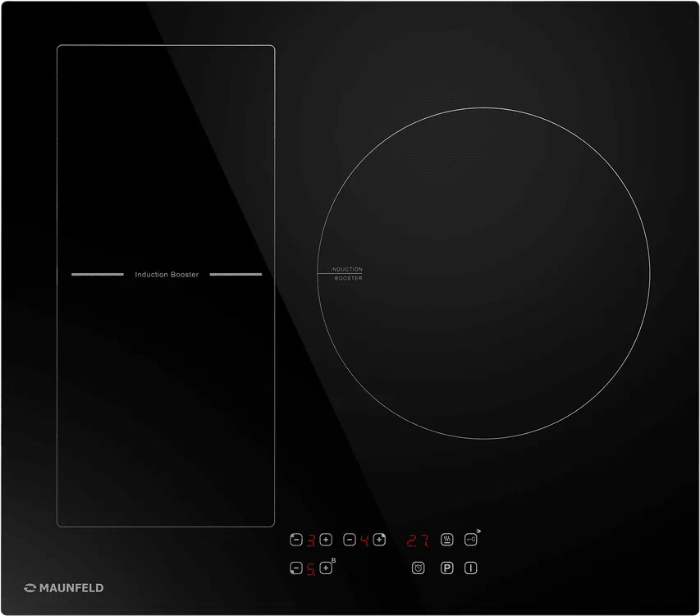700x616 pixels.
Task: Tap the minus button beside the 4 display
Action: [350, 540]
